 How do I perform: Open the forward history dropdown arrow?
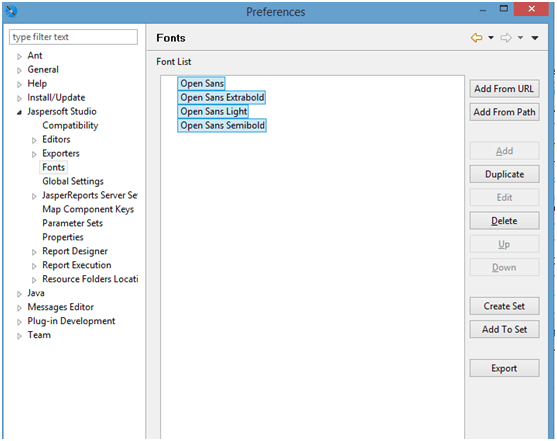(x=520, y=38)
